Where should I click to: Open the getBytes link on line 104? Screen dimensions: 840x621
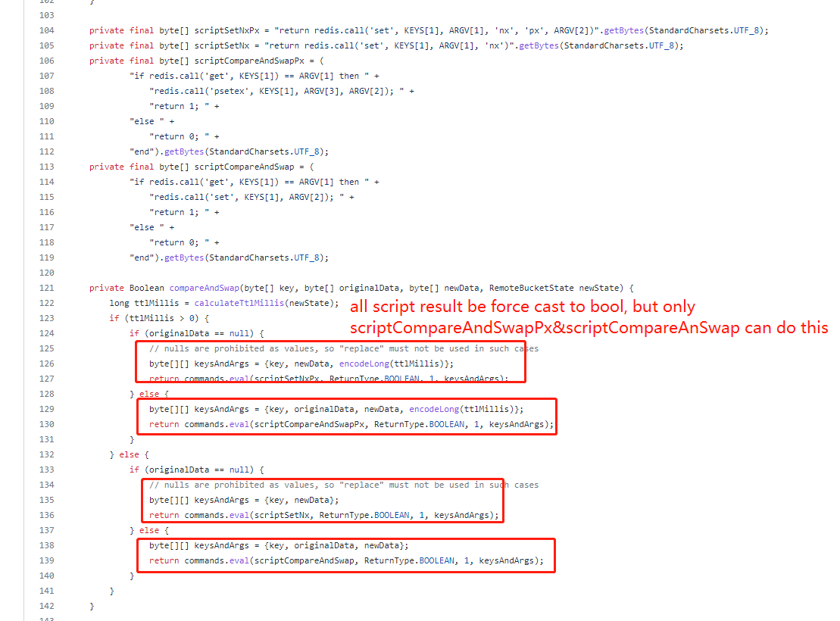tap(625, 30)
